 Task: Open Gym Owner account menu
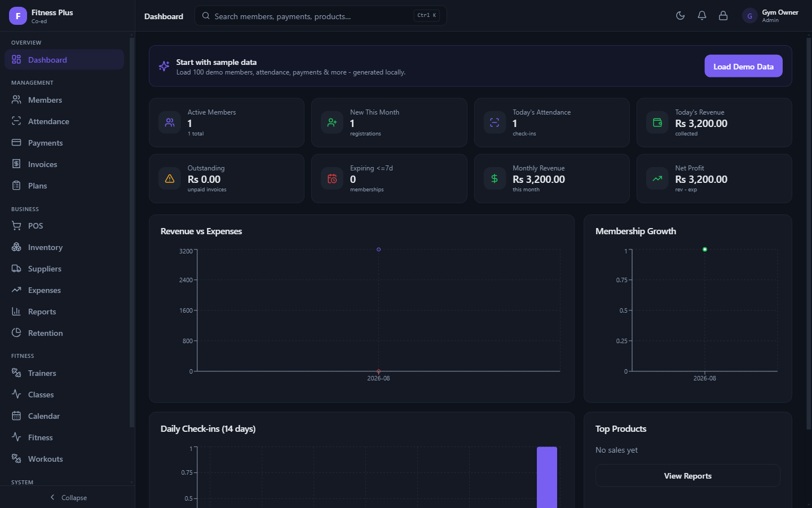(x=770, y=16)
